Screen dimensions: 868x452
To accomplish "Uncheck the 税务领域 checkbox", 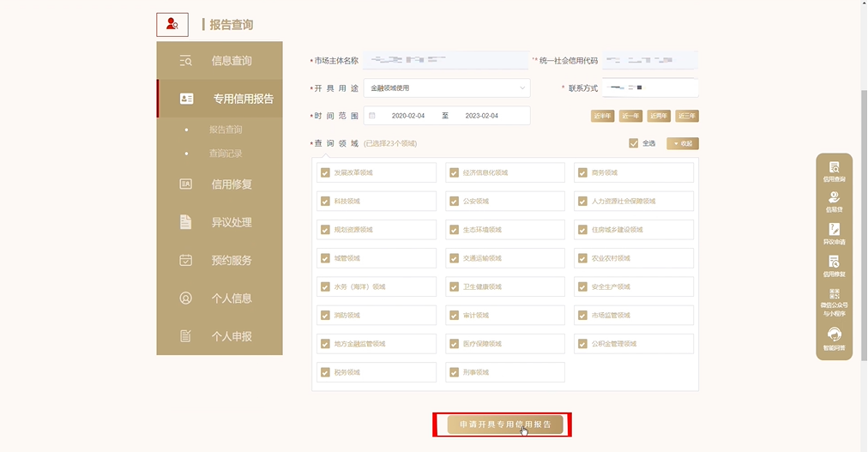I will coord(325,372).
